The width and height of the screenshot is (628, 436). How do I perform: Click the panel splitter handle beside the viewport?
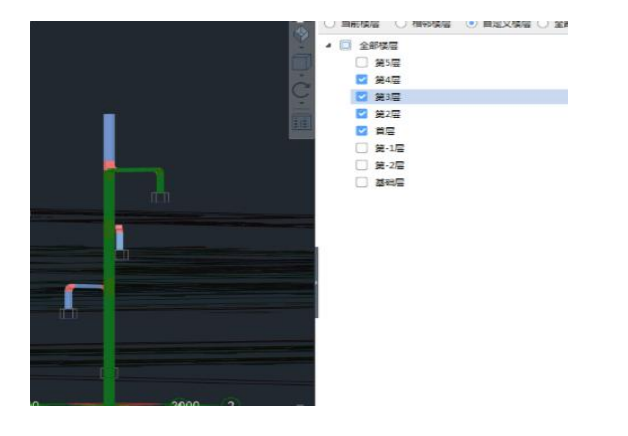316,282
